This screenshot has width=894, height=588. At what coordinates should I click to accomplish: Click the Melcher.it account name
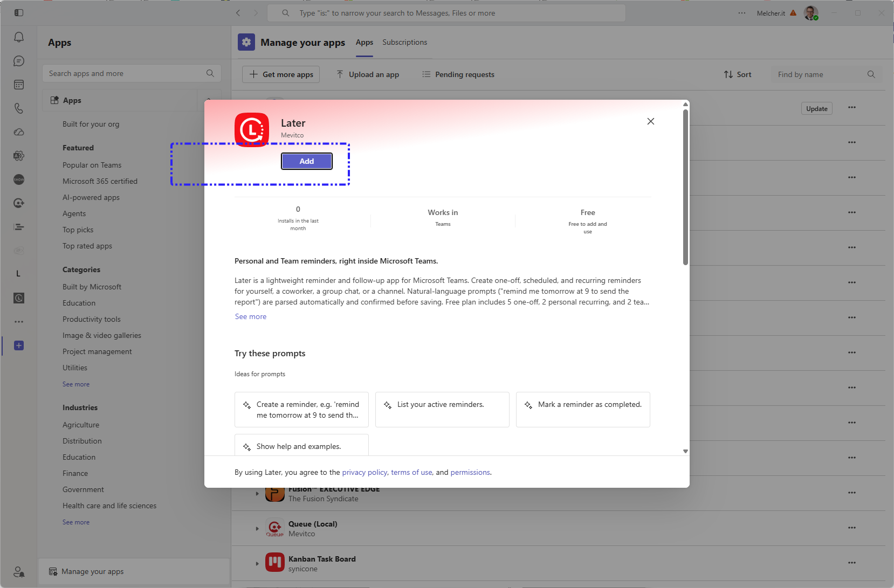pos(771,13)
